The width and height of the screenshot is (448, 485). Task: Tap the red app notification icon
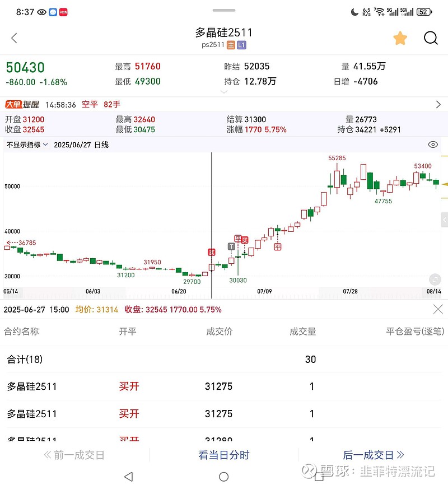[63, 12]
